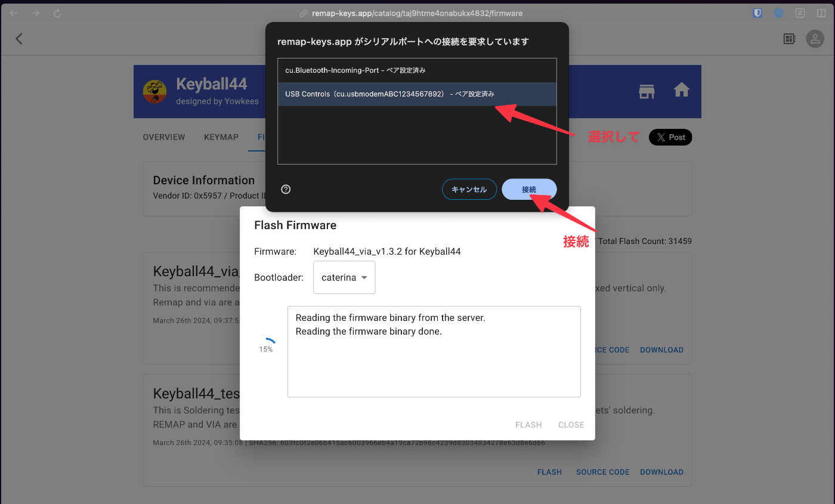Open the store icon in Keyball44 banner
The width and height of the screenshot is (835, 504).
(x=647, y=91)
